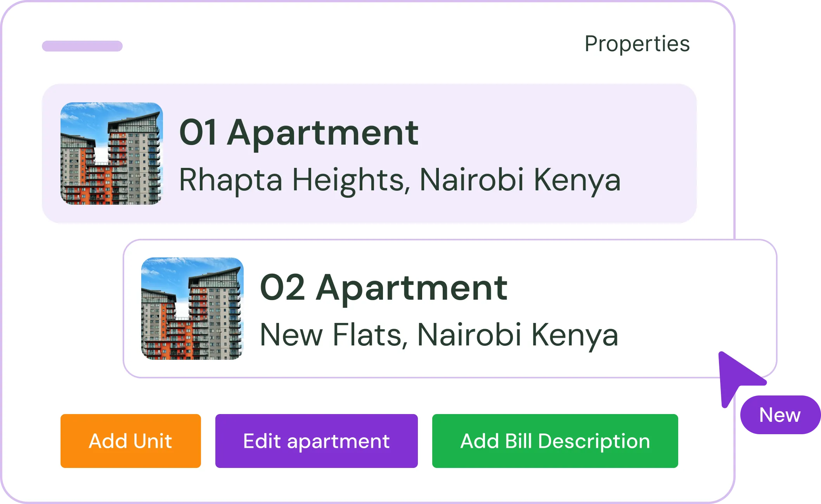
Task: Click "Rhapta" in the first property address
Action: [230, 180]
